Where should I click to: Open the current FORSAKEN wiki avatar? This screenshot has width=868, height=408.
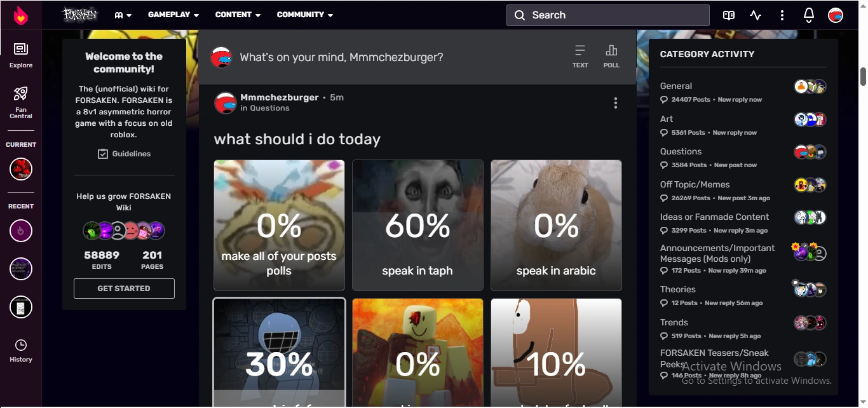click(x=21, y=170)
